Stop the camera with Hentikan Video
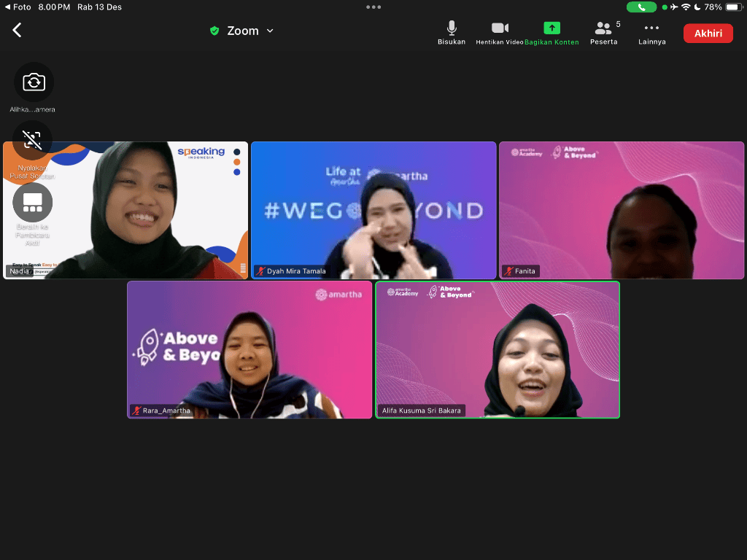Viewport: 747px width, 560px height. [499, 33]
